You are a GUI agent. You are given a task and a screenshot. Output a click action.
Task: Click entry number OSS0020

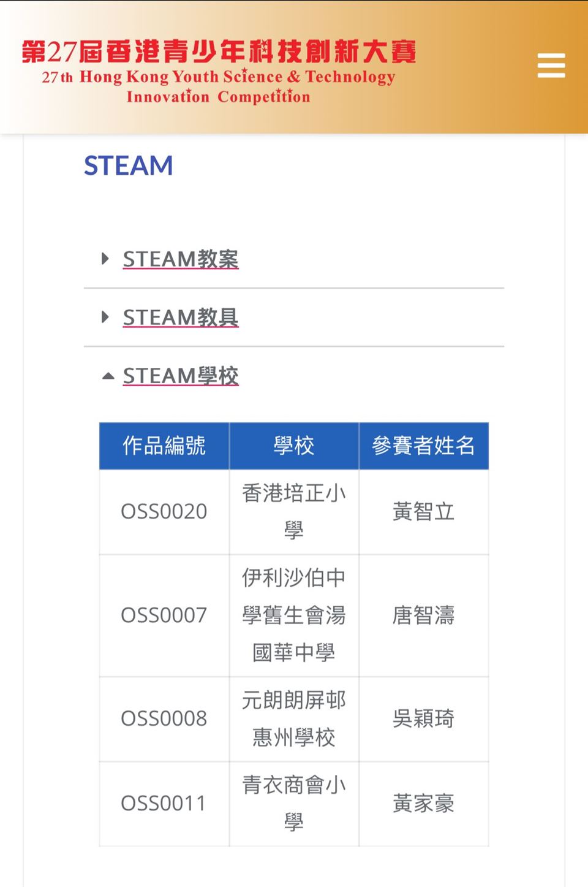[x=164, y=511]
